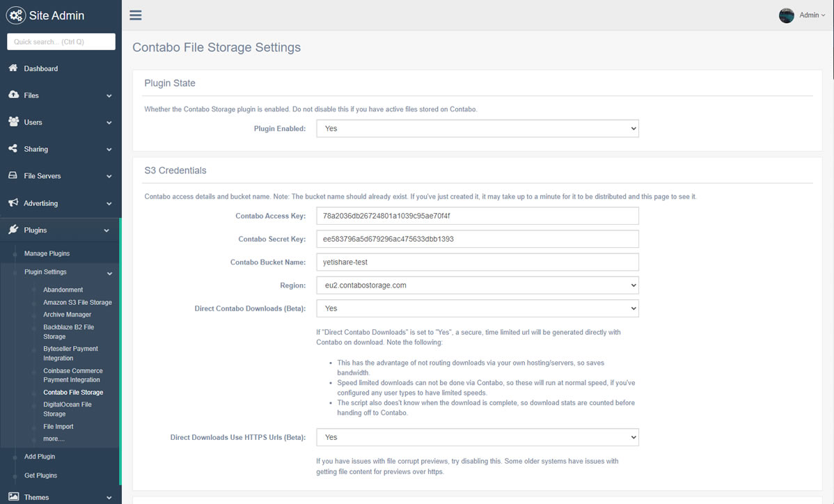Click the Contabo Access Key field
Viewport: 834px width, 504px height.
pos(477,216)
